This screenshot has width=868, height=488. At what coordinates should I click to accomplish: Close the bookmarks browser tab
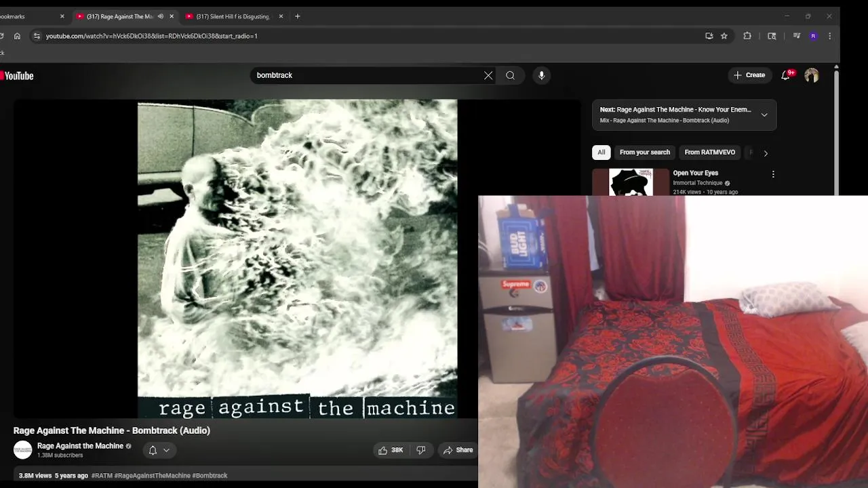pyautogui.click(x=62, y=16)
